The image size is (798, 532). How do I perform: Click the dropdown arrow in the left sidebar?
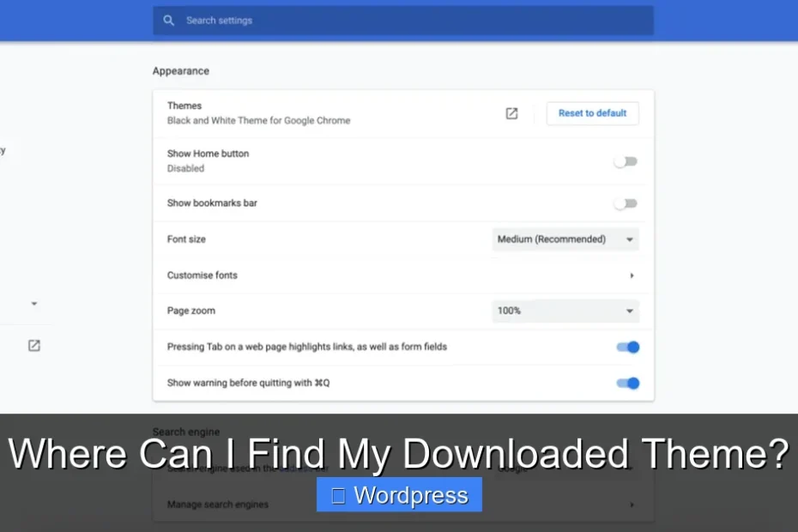click(33, 303)
